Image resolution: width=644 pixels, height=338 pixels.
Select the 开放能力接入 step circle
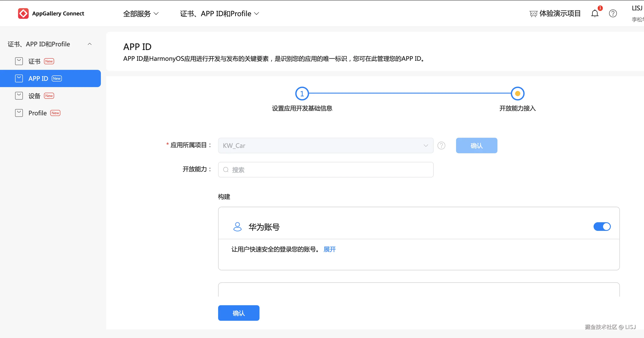coord(517,94)
